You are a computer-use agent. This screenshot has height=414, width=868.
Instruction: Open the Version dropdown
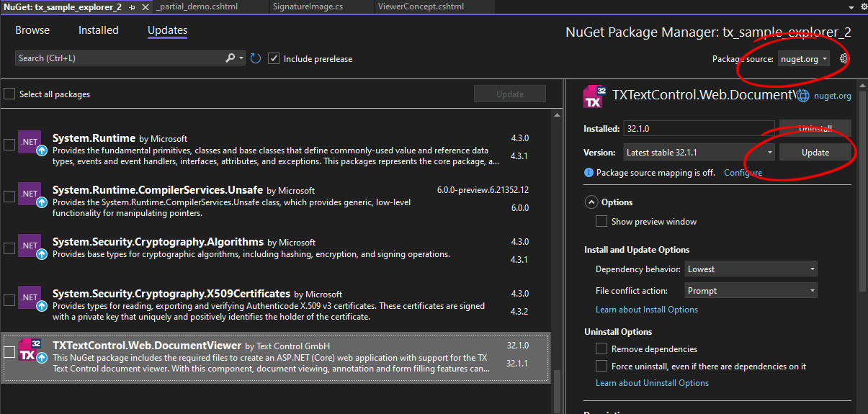(x=699, y=152)
